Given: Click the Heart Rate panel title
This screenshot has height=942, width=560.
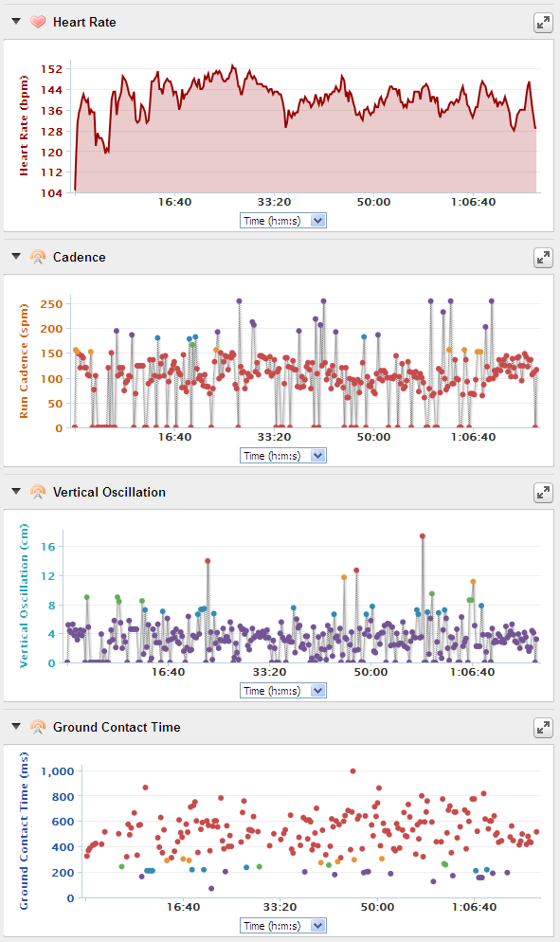Looking at the screenshot, I should 84,22.
